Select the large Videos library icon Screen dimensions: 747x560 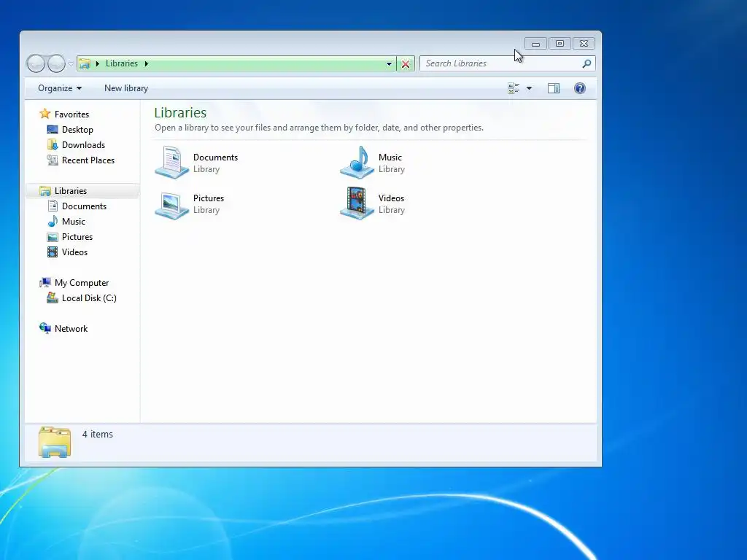[357, 203]
